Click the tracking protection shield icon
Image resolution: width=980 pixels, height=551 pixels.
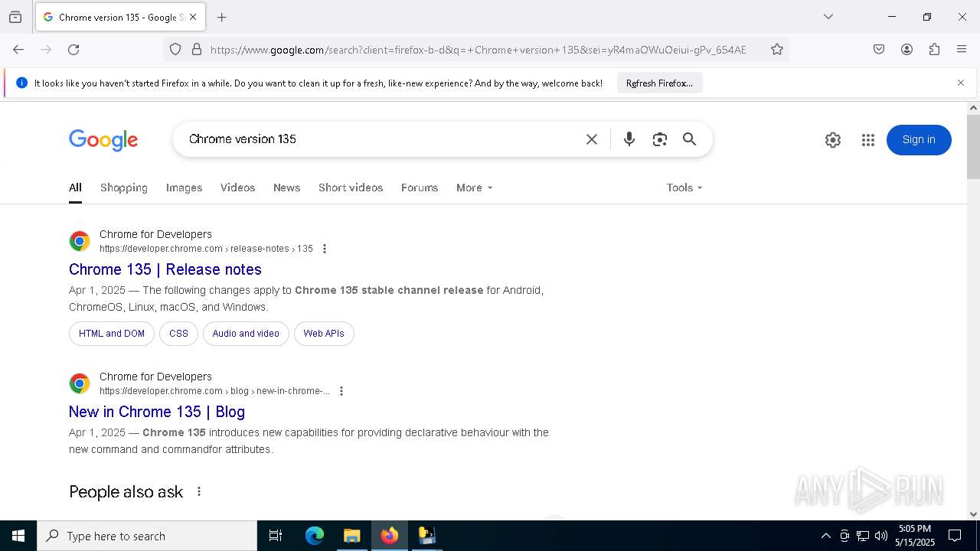[175, 49]
